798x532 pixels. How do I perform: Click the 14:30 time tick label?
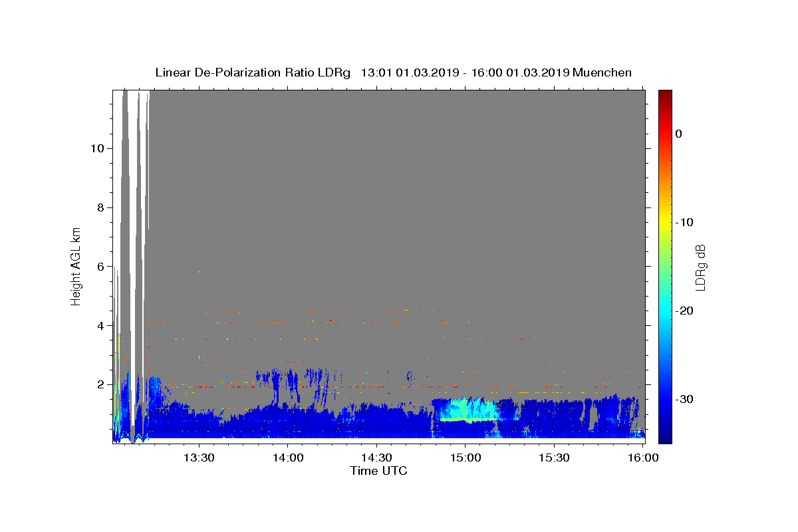pyautogui.click(x=376, y=458)
